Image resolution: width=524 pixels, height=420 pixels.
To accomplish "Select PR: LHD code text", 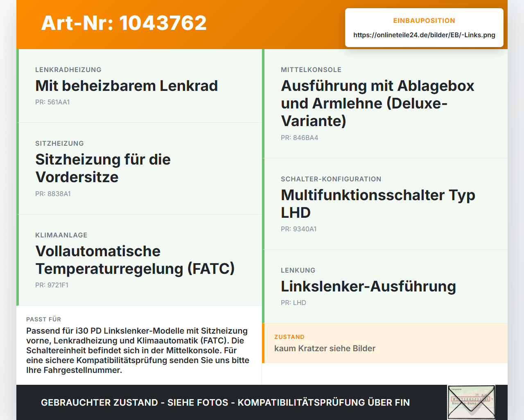I will coord(294,303).
